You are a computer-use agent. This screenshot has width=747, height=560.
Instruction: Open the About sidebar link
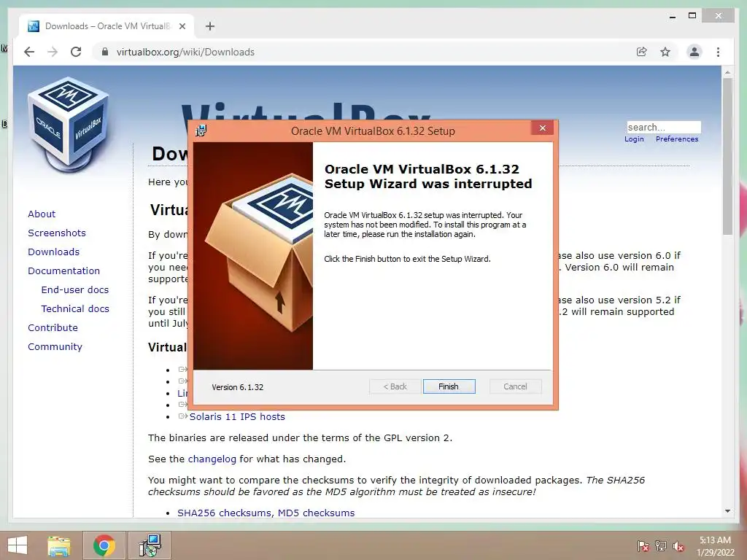click(42, 214)
